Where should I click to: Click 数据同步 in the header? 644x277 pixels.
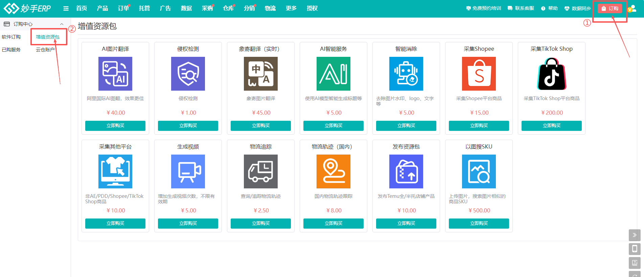578,8
